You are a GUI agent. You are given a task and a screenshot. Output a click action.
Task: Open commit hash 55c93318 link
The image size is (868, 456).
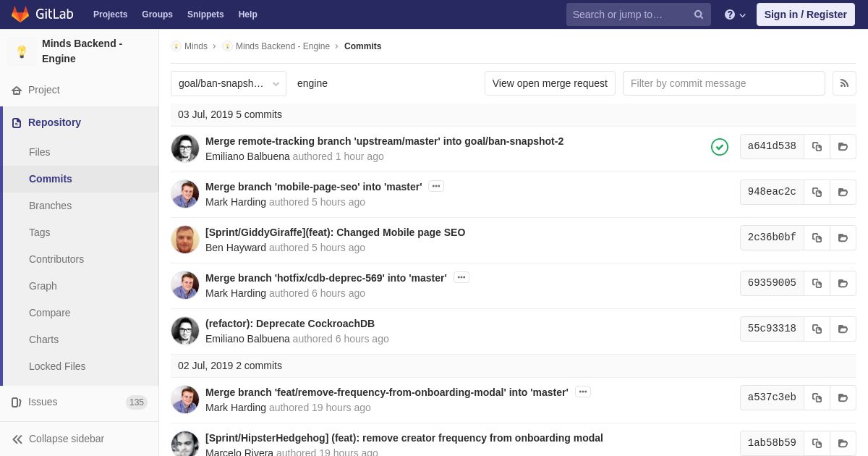pos(772,329)
